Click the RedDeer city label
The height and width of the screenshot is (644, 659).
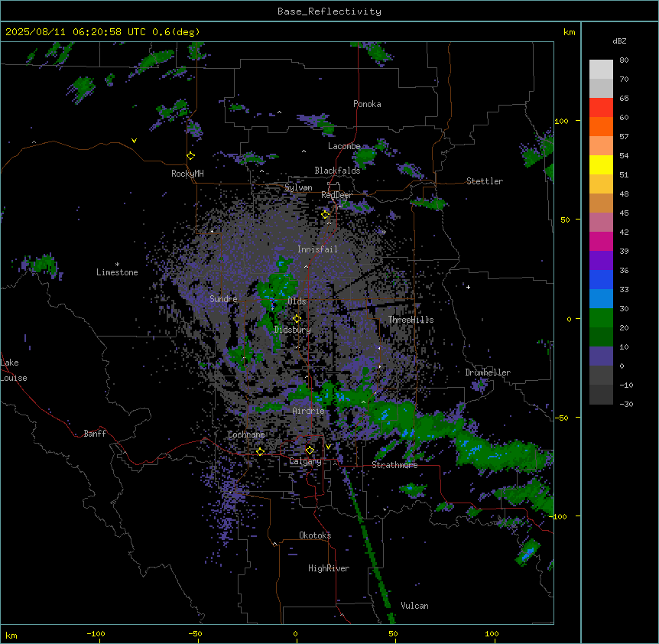336,195
